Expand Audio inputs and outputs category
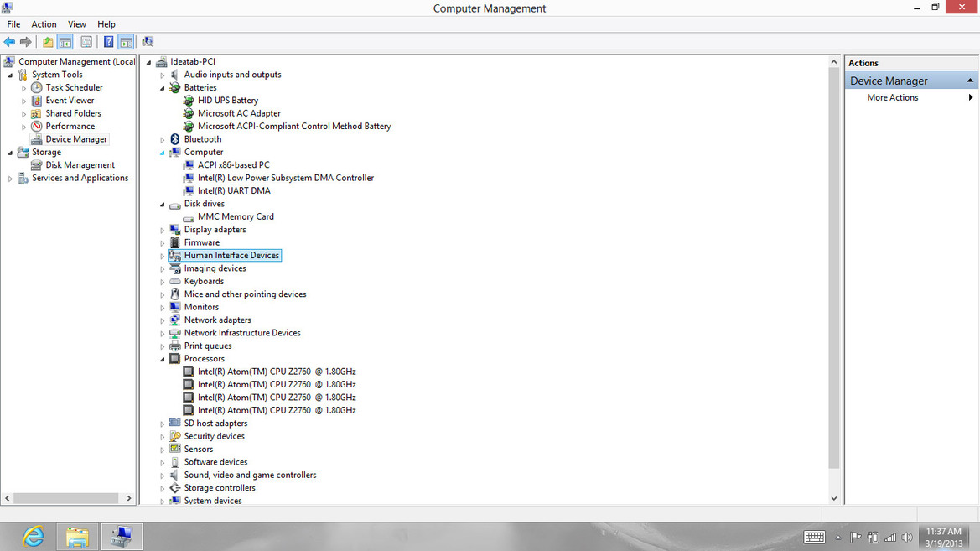Screen dimensions: 980x551 coord(163,75)
